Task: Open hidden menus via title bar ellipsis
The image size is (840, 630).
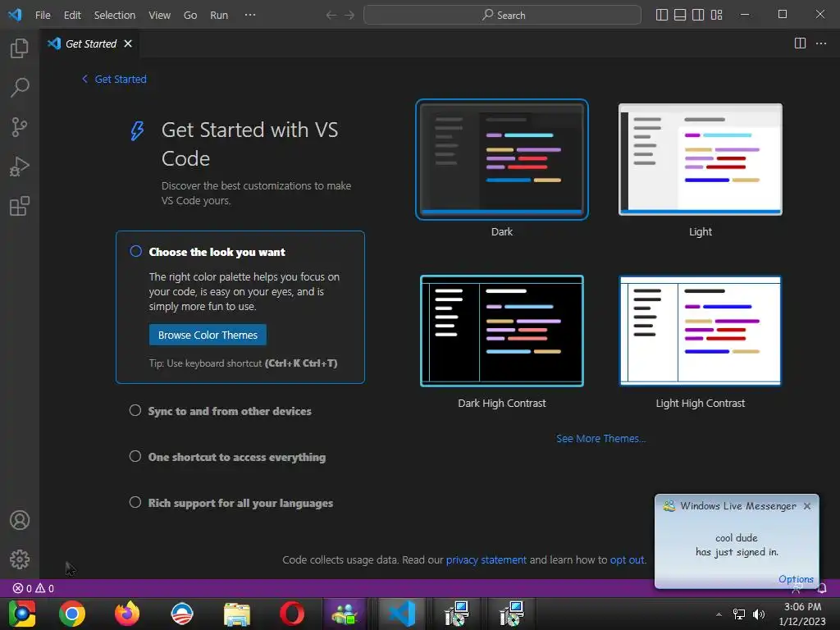Action: coord(249,15)
